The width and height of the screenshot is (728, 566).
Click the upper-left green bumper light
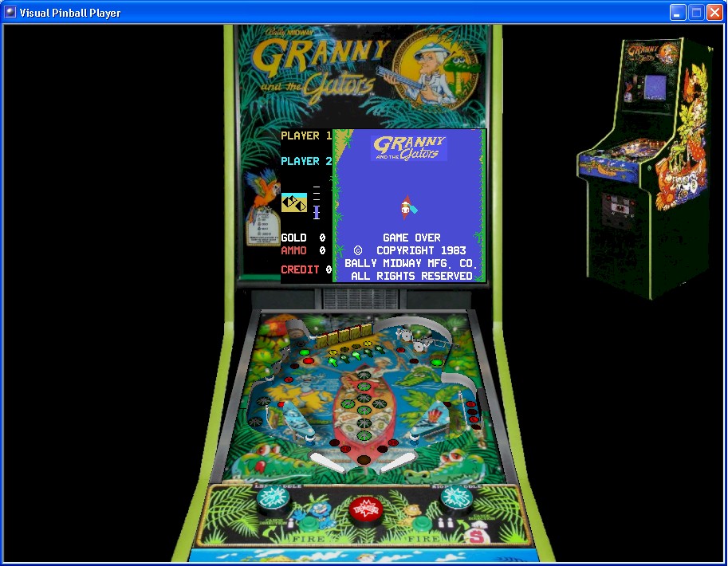click(304, 352)
